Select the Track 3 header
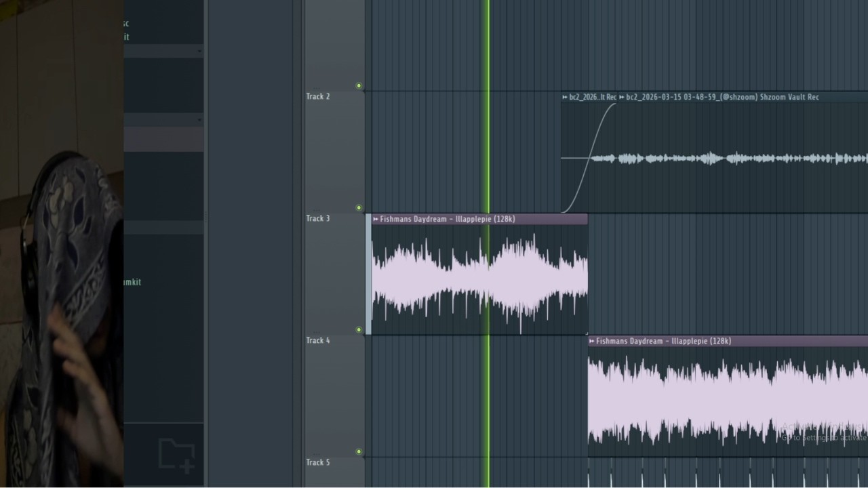The width and height of the screenshot is (868, 488). [x=335, y=274]
